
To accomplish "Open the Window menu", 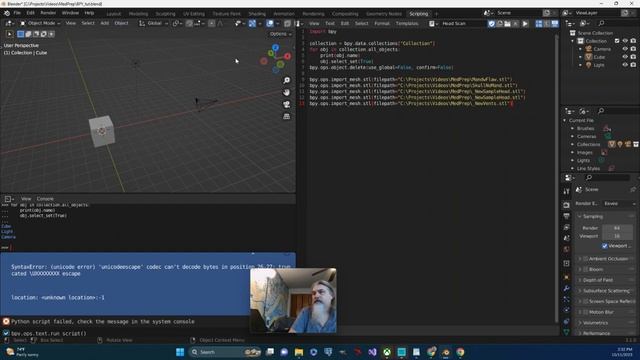I will (70, 13).
